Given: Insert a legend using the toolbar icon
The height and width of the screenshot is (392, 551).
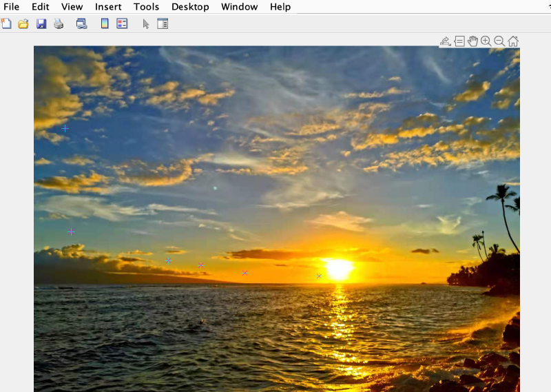Looking at the screenshot, I should tap(122, 24).
